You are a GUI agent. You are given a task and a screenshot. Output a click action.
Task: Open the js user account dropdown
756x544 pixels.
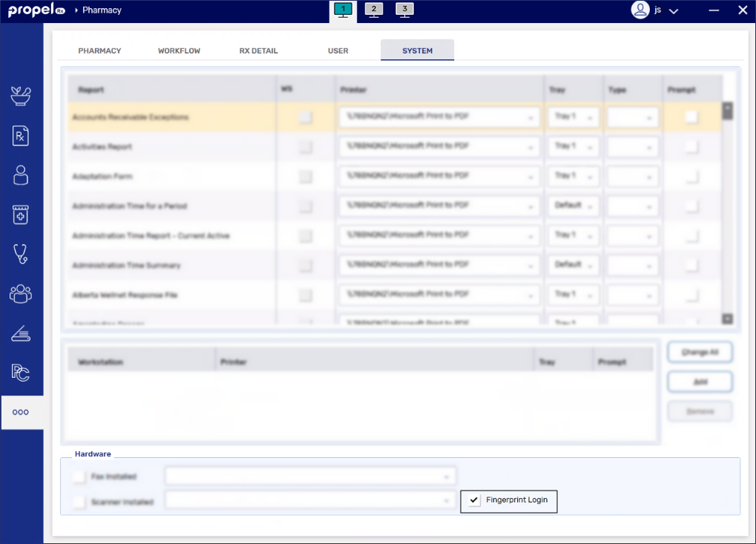[656, 10]
